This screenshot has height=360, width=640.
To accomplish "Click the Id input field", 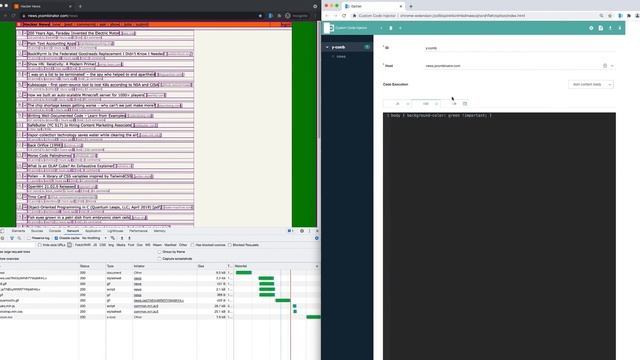I will [520, 48].
